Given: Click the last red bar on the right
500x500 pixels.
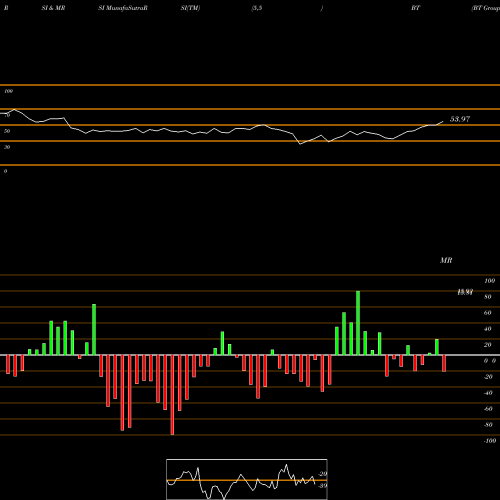Looking at the screenshot, I should 444,363.
